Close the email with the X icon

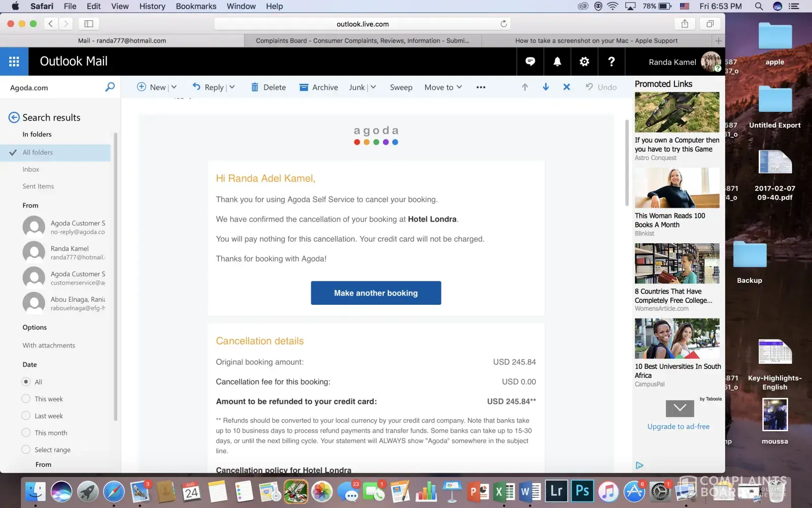(x=566, y=87)
